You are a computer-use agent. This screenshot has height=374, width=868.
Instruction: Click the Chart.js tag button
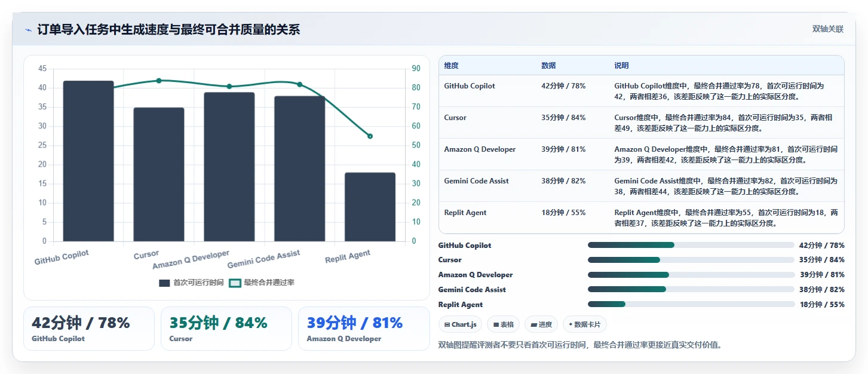point(461,324)
